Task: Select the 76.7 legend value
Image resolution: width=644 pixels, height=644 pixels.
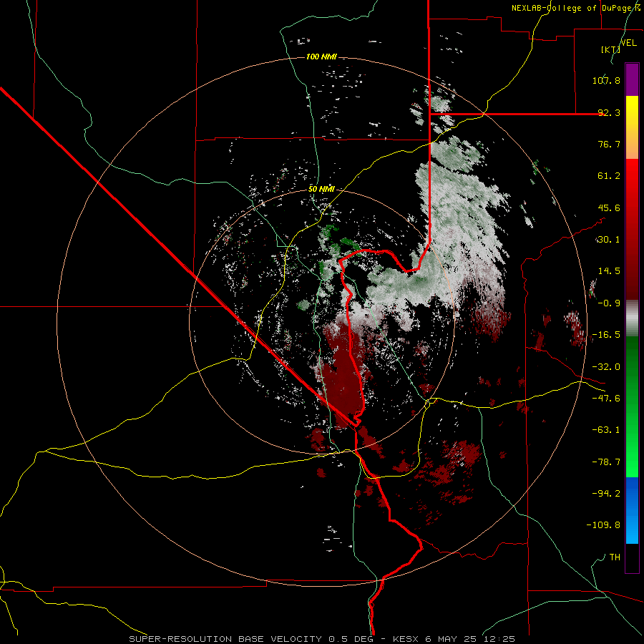Action: [x=609, y=144]
